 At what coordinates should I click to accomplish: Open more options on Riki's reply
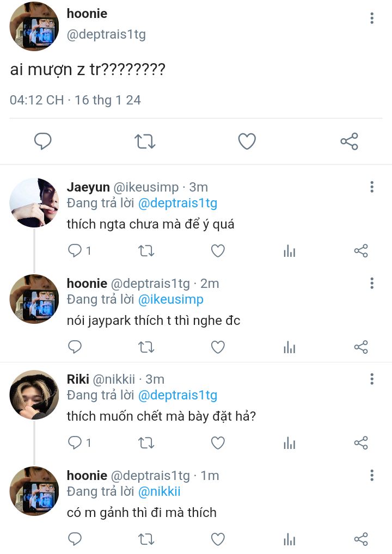coord(372,379)
